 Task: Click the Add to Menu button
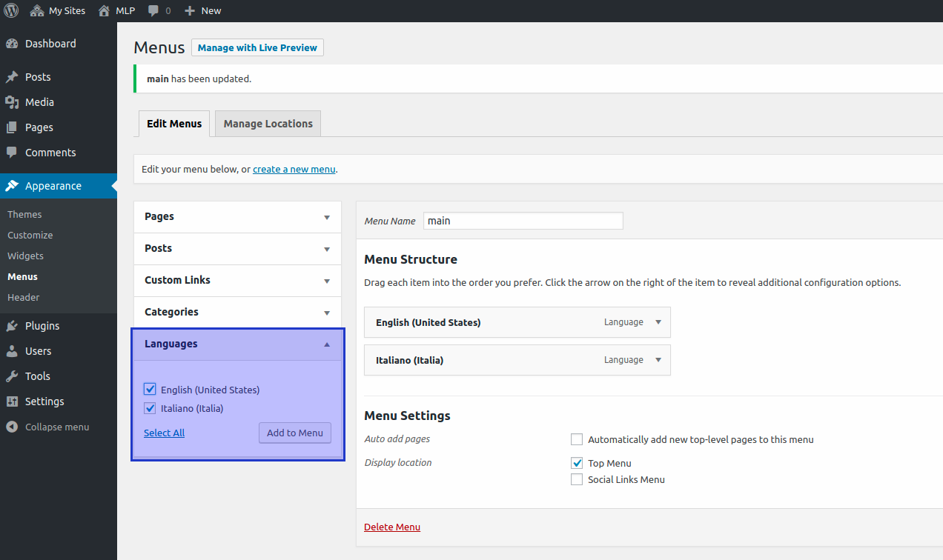click(294, 433)
